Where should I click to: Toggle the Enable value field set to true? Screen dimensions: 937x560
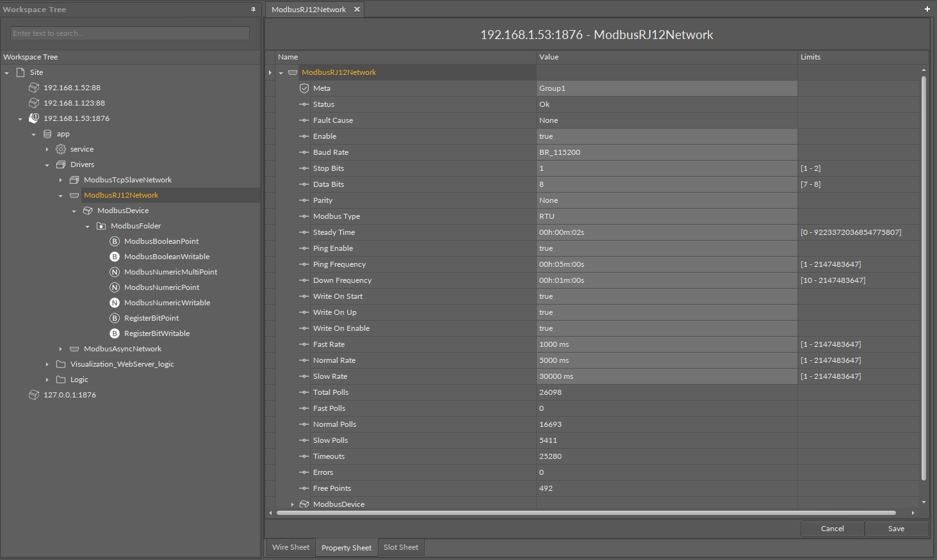pyautogui.click(x=666, y=136)
